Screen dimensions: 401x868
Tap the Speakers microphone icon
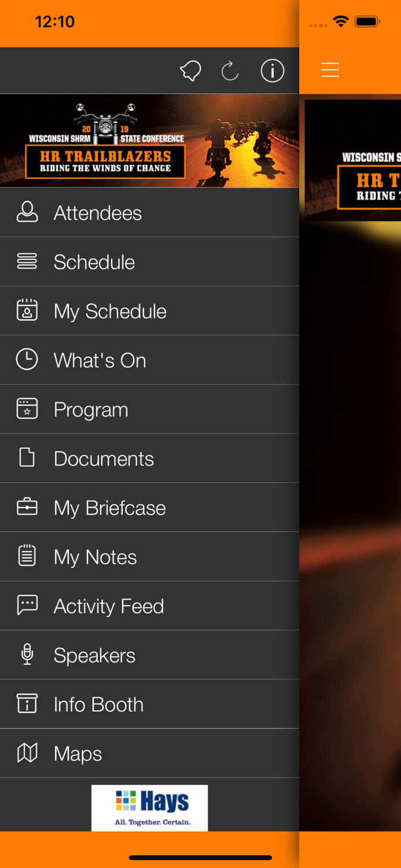tap(27, 655)
